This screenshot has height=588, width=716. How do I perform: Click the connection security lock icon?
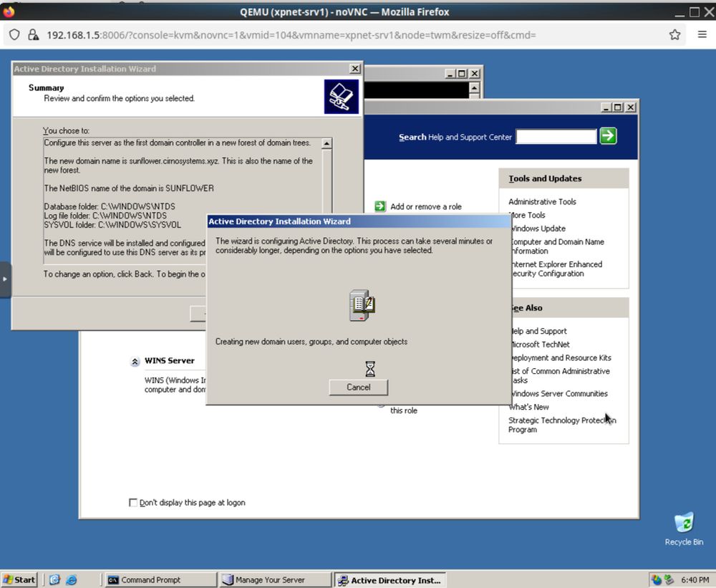click(34, 34)
